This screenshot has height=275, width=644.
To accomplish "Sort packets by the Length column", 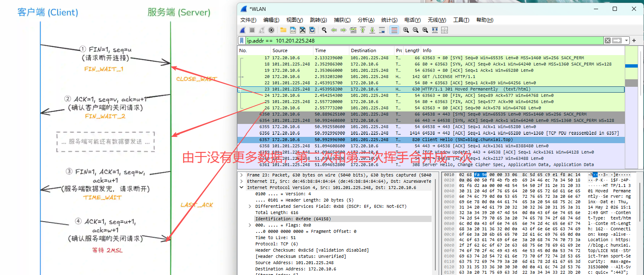I will click(x=412, y=50).
